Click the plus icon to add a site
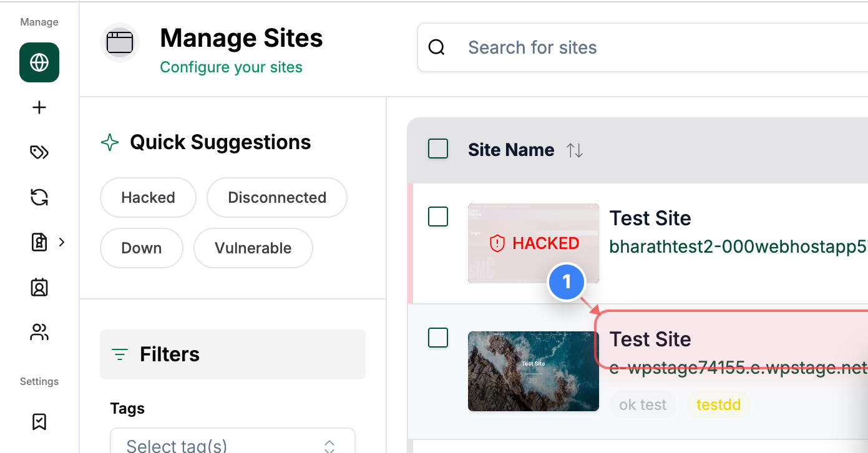The image size is (868, 453). tap(39, 107)
